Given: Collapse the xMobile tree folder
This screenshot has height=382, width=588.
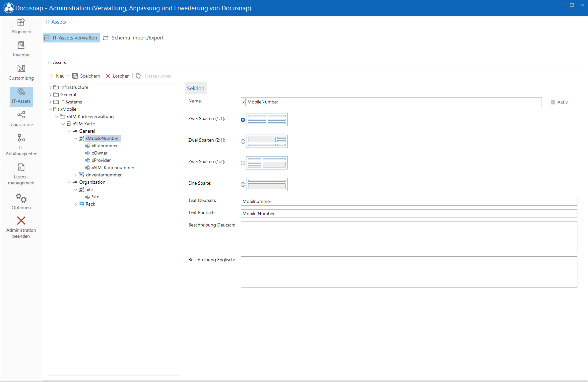Looking at the screenshot, I should (50, 109).
